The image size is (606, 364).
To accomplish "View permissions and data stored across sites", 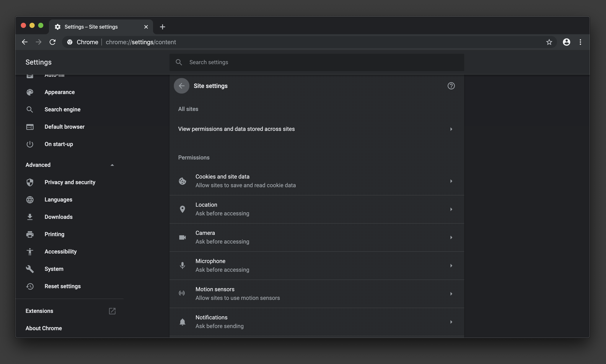I will pyautogui.click(x=316, y=129).
